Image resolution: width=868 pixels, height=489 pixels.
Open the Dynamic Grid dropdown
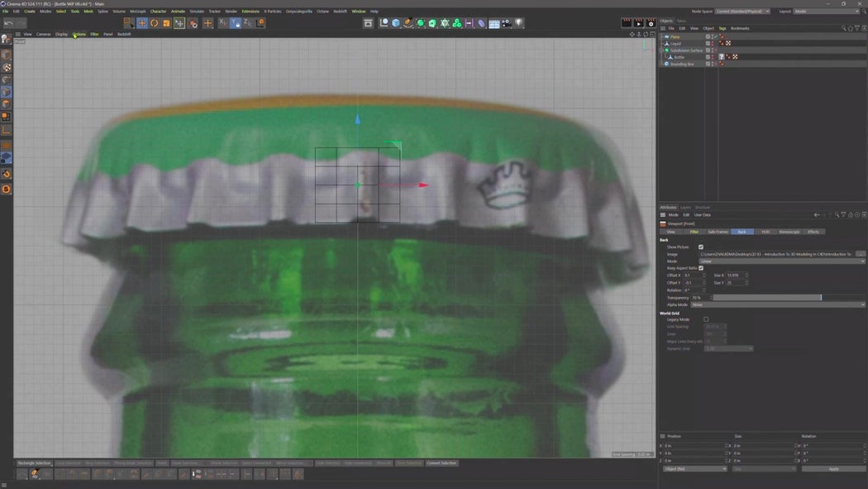click(728, 349)
